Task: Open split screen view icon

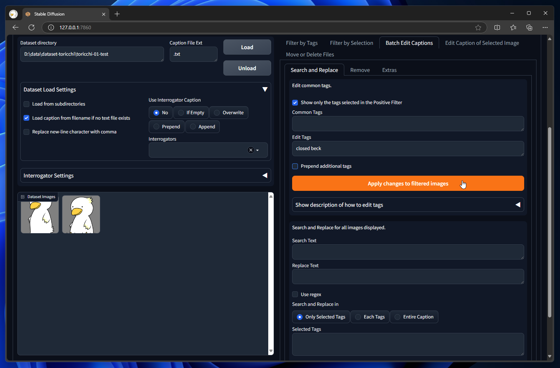Action: coord(497,28)
